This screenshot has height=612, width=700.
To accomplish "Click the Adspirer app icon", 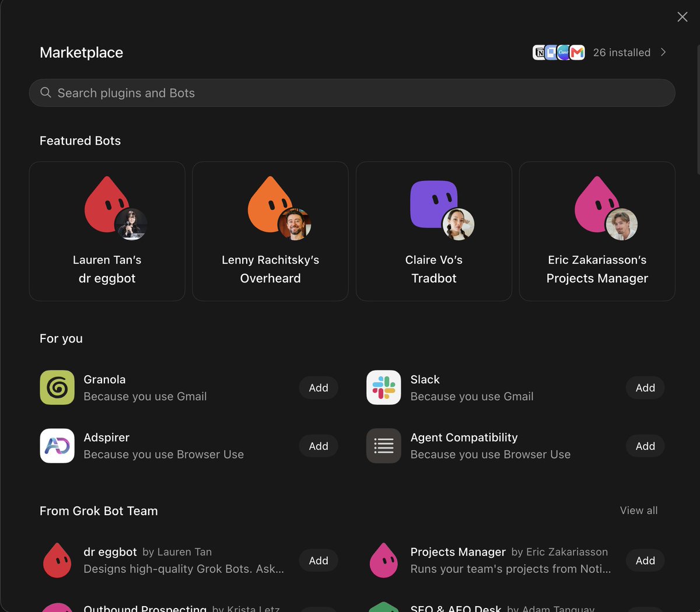I will coord(57,446).
